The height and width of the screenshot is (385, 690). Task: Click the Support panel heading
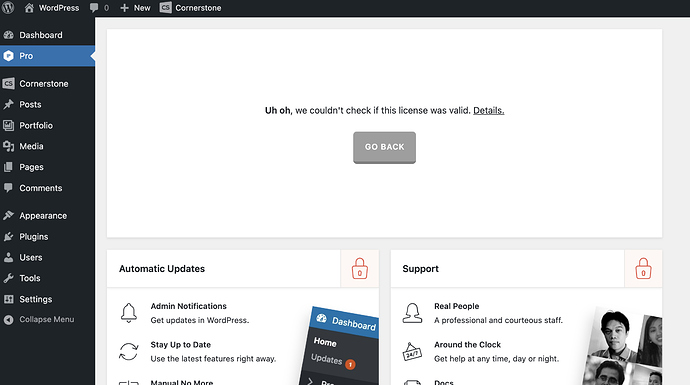pos(420,269)
